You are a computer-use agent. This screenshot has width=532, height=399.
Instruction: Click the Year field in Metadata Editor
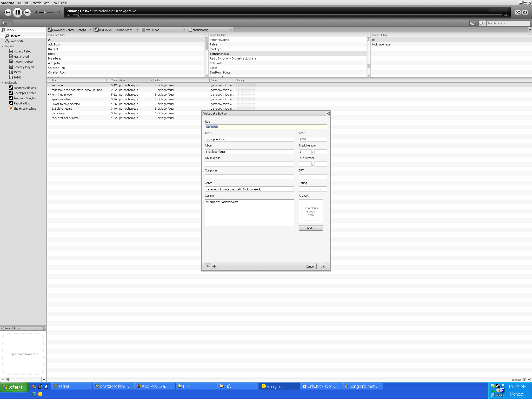313,139
